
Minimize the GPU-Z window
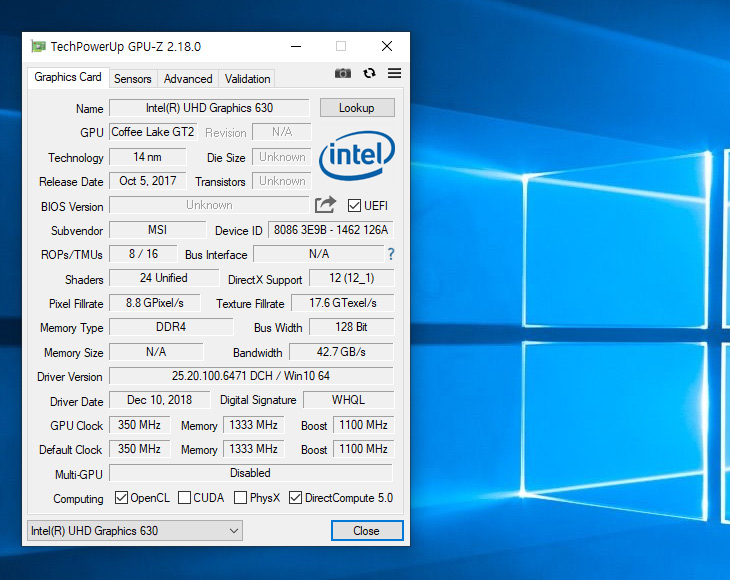[x=296, y=46]
